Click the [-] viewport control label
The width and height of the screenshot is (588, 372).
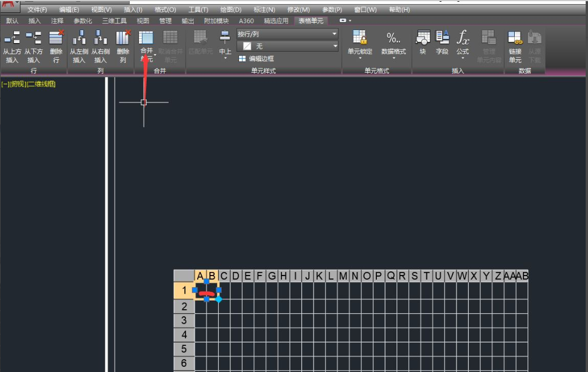pos(5,84)
